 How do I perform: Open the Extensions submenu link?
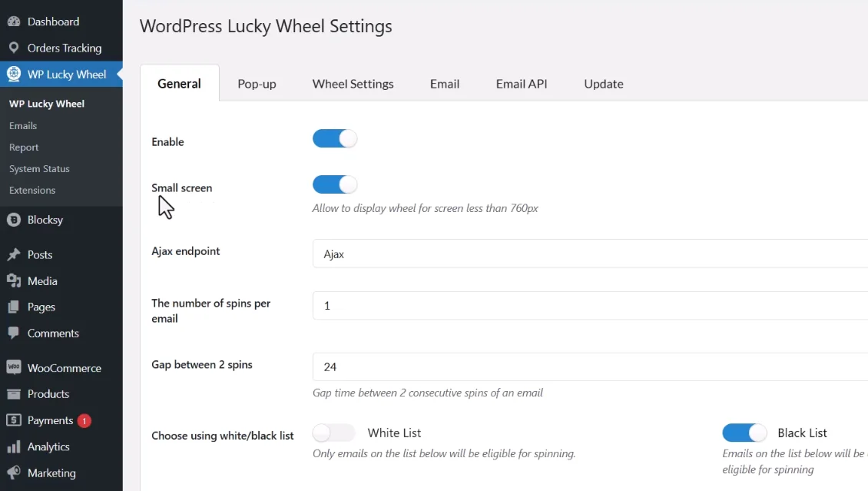point(32,190)
